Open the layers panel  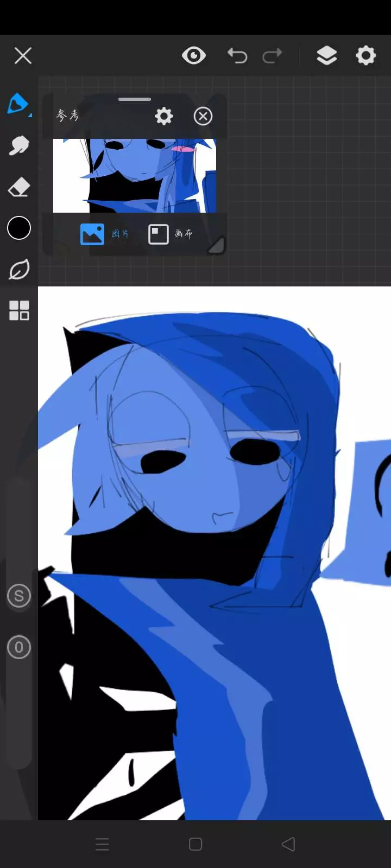[326, 55]
